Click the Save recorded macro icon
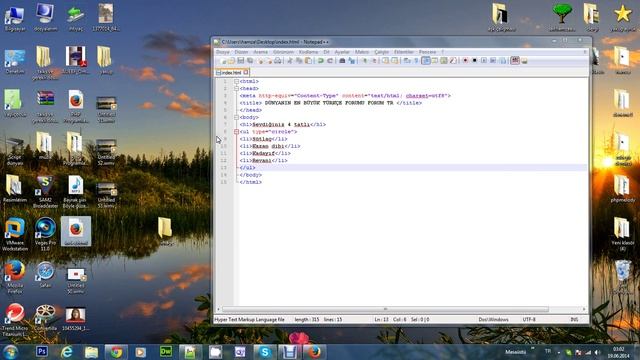 coord(503,61)
